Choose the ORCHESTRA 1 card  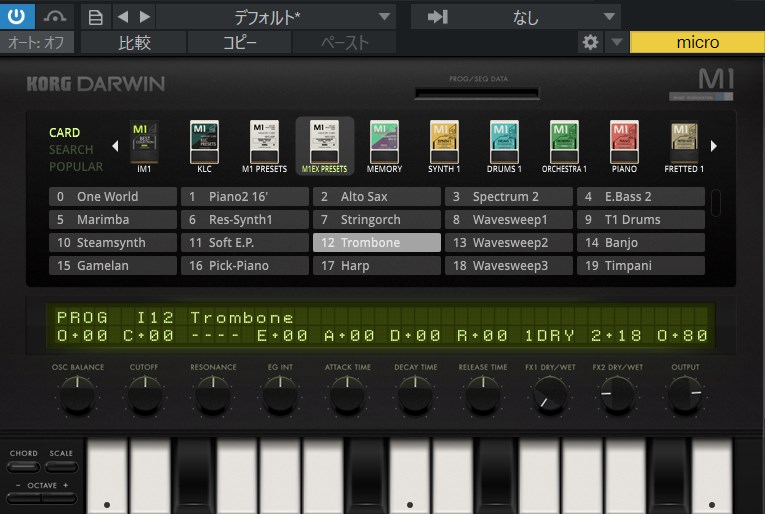coord(564,143)
